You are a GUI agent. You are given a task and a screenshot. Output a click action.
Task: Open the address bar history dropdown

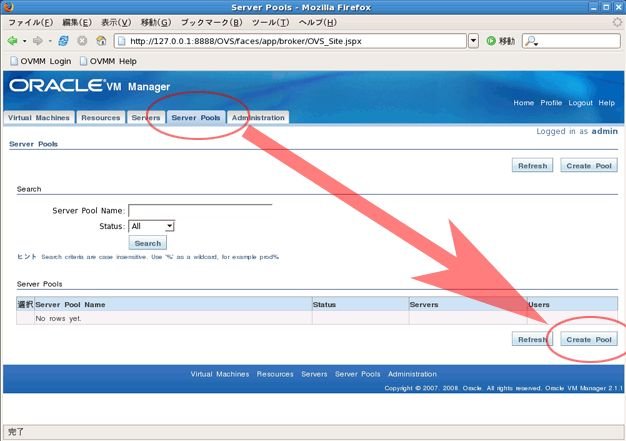click(473, 41)
